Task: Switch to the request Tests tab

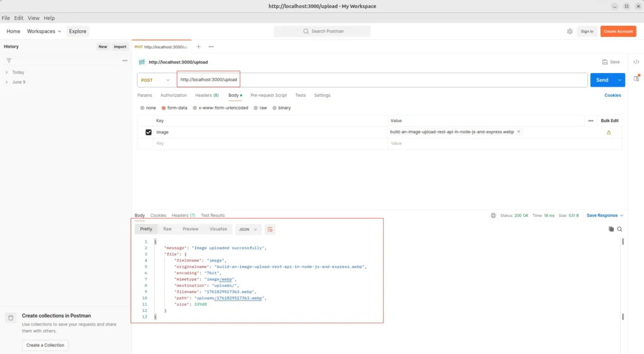Action: (x=300, y=96)
